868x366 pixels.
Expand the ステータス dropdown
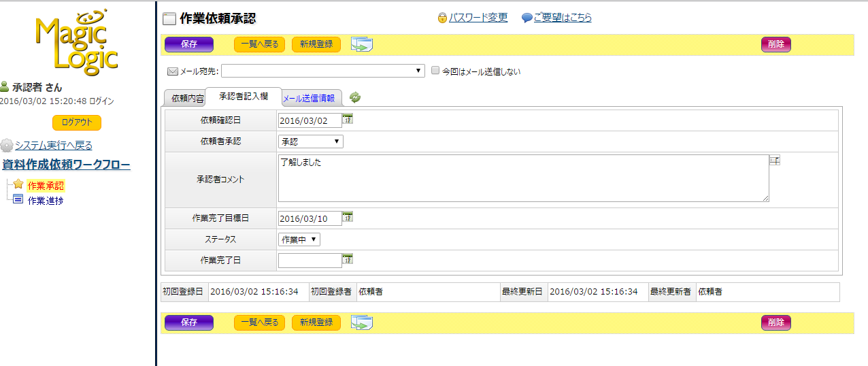pyautogui.click(x=299, y=239)
